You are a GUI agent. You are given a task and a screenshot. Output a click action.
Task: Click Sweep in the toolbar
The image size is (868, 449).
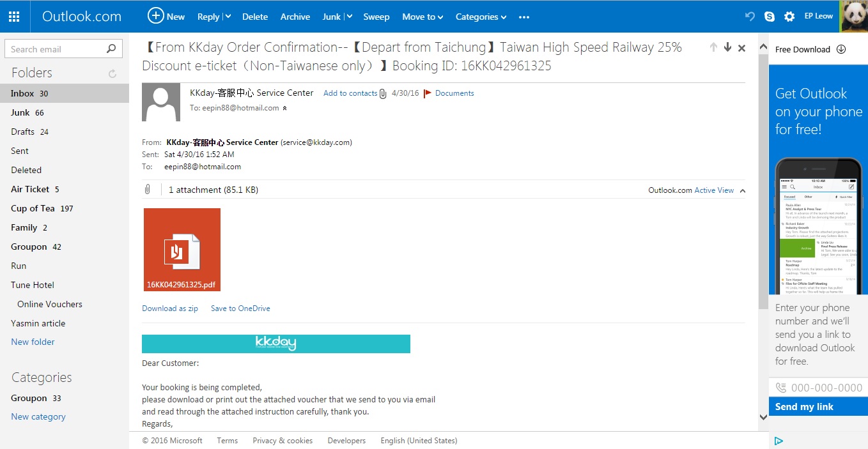pyautogui.click(x=376, y=17)
